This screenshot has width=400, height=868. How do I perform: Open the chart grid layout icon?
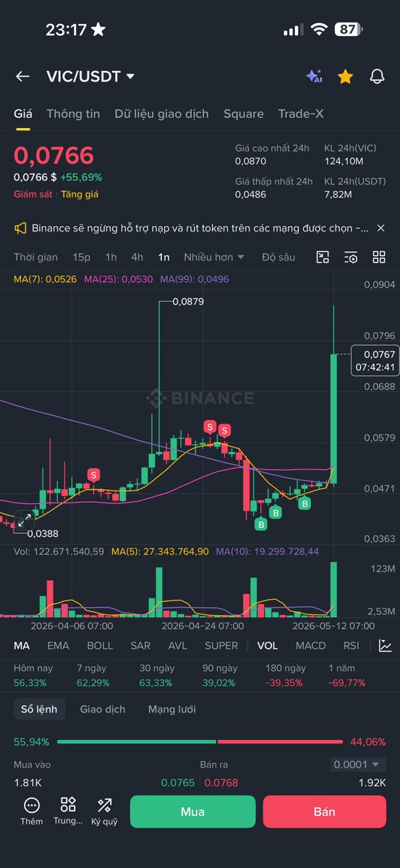(x=379, y=257)
